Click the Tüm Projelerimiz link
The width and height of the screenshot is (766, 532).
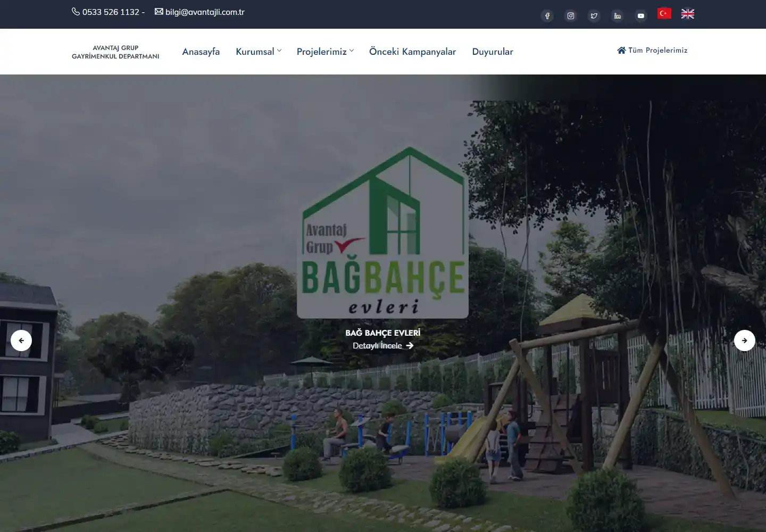pyautogui.click(x=653, y=51)
